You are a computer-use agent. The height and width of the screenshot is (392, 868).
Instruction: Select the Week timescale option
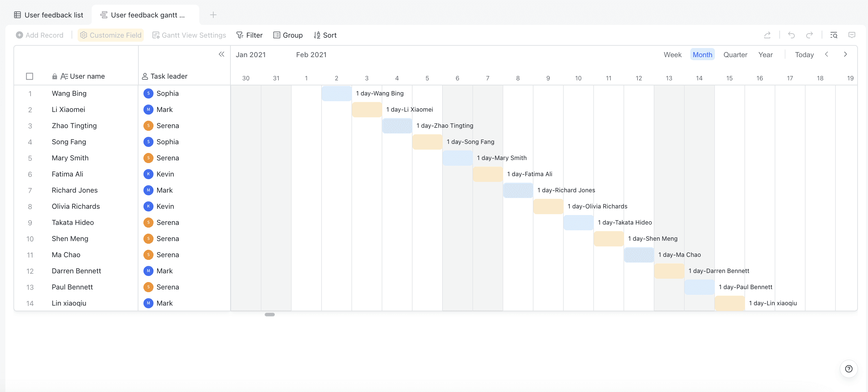coord(672,55)
